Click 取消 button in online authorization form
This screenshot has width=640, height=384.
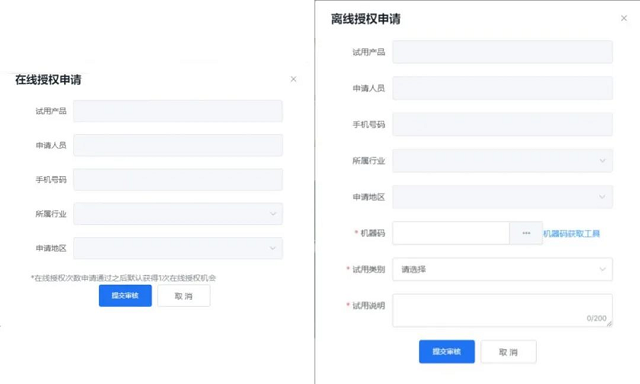[x=184, y=295]
